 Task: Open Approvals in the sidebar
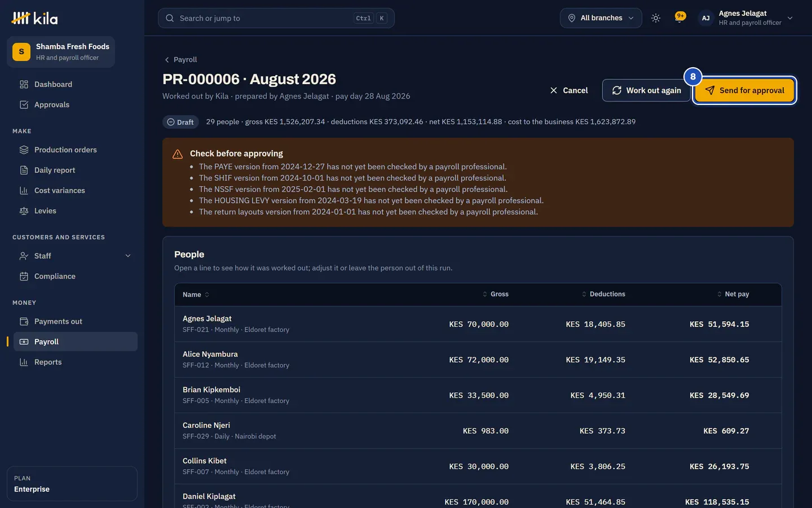tap(76, 104)
